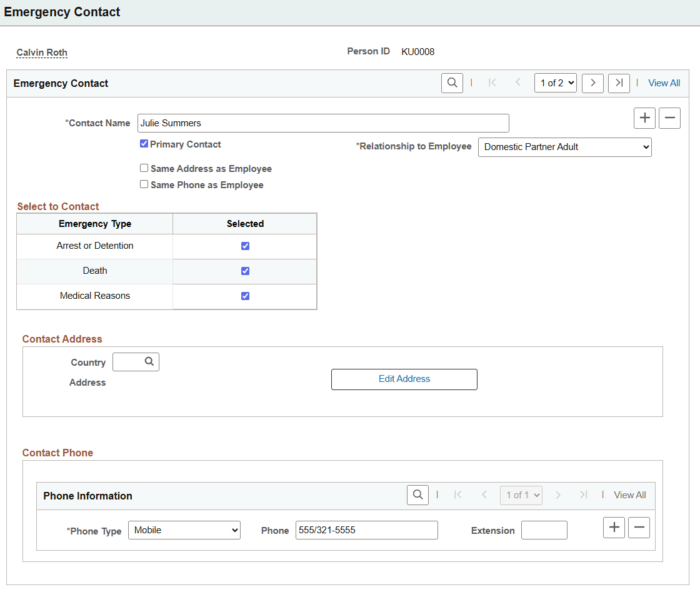Click View All in Phone Information
Screen dimensions: 700x597
pos(629,494)
